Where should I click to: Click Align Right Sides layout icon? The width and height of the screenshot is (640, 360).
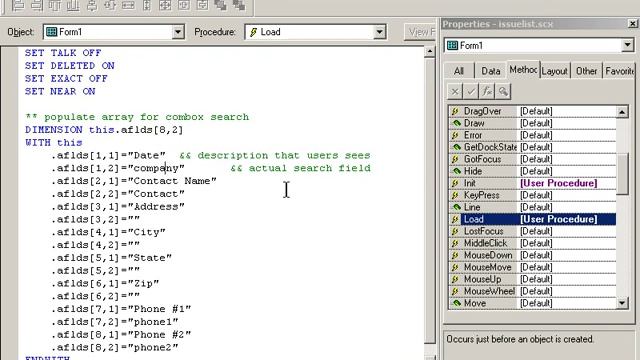pos(37,5)
